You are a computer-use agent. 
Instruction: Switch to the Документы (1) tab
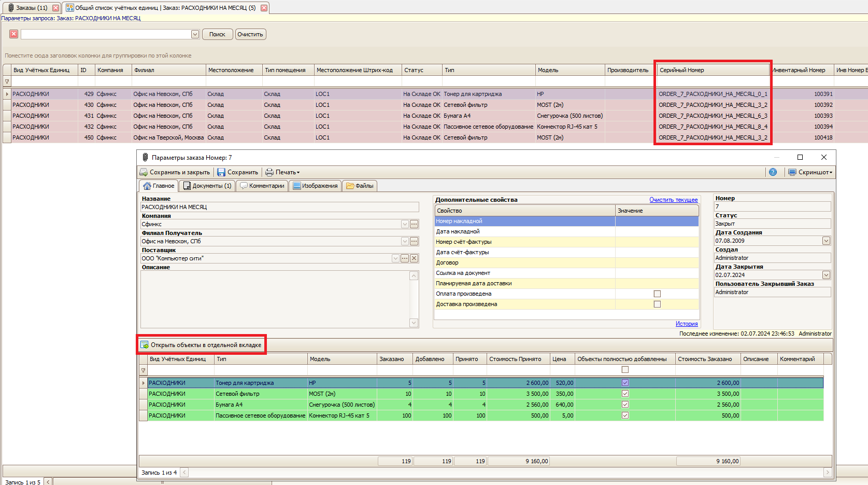[x=207, y=186]
